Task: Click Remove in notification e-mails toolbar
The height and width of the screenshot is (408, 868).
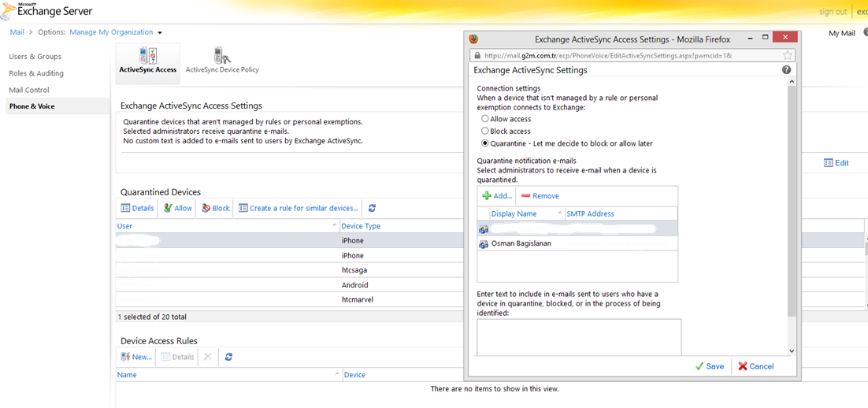Action: point(540,196)
